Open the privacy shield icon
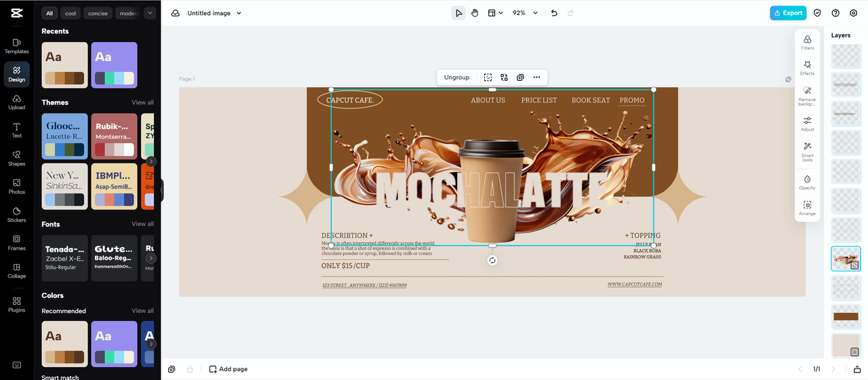868x380 pixels. (817, 13)
